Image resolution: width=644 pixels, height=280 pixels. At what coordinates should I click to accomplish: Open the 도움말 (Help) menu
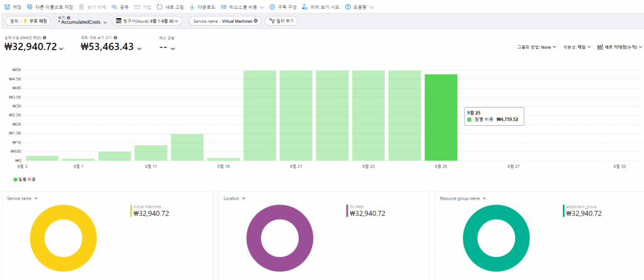pyautogui.click(x=359, y=7)
